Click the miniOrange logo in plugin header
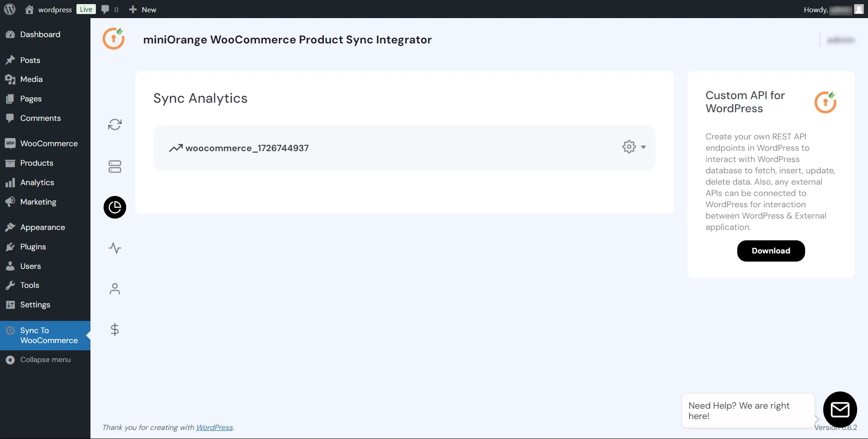 114,38
